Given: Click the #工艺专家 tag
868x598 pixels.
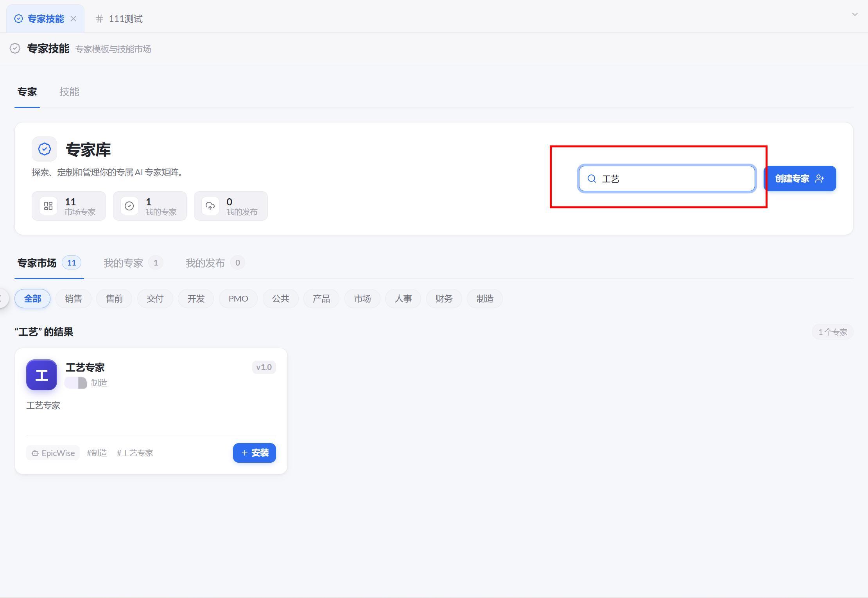Looking at the screenshot, I should pos(135,453).
